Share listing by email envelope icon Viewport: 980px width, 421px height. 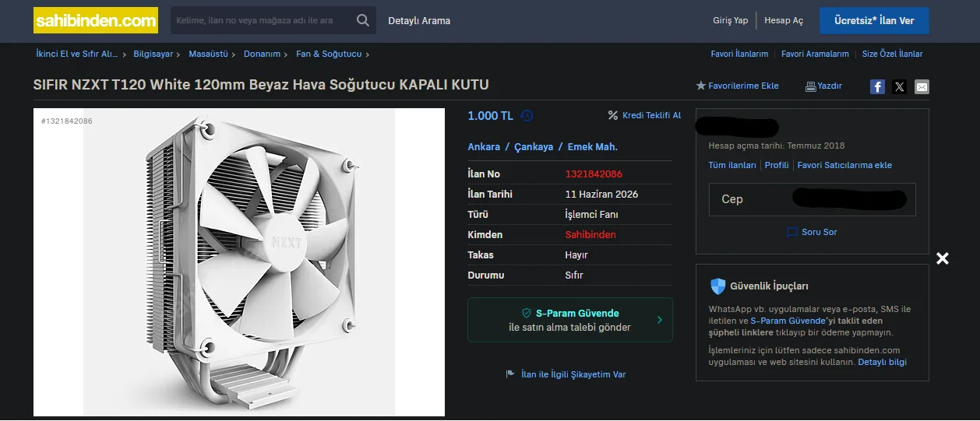pos(922,86)
